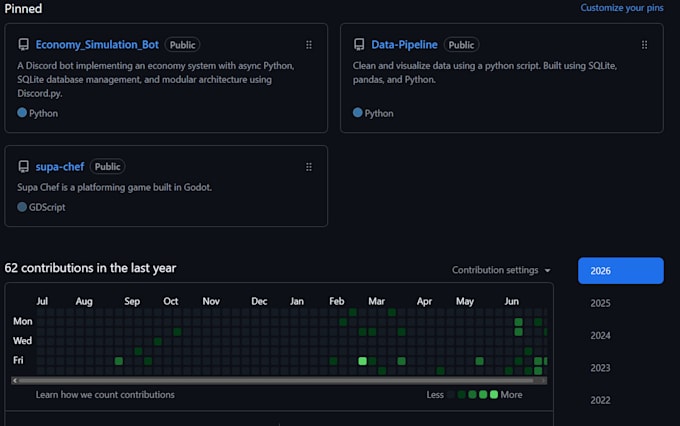Open the Contribution settings dropdown
680x426 pixels.
tap(501, 270)
